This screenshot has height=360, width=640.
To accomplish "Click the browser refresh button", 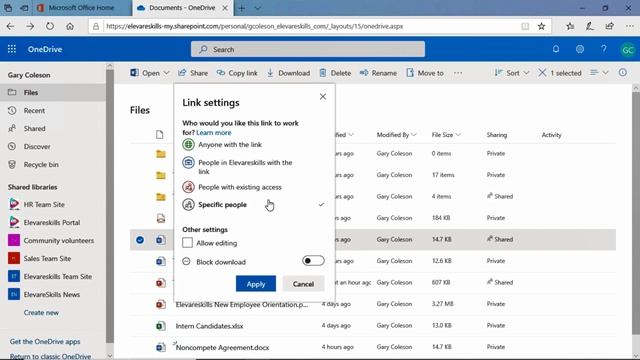I will (x=50, y=26).
